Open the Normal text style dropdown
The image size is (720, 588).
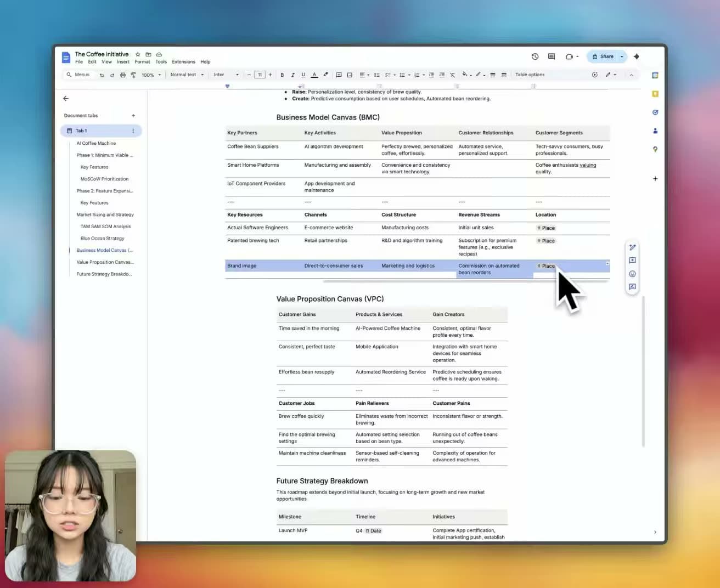coord(187,75)
